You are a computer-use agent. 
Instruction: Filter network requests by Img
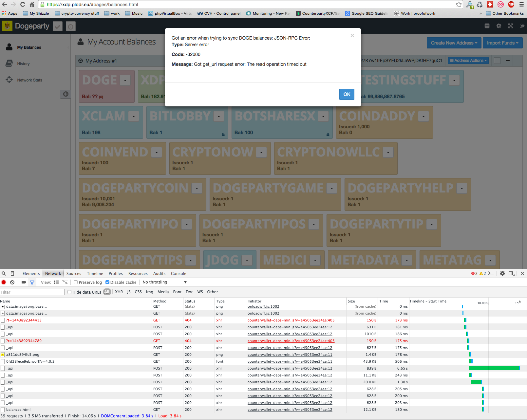click(x=150, y=292)
